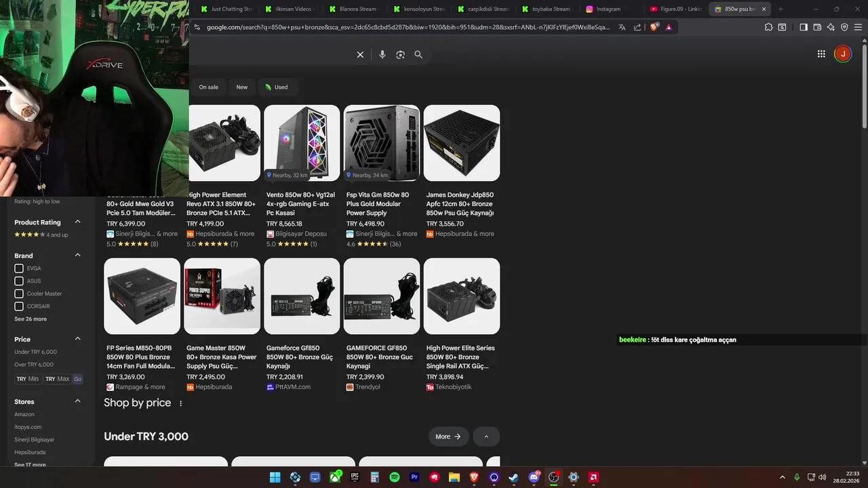
Task: Open Discord from the taskbar
Action: 534,477
